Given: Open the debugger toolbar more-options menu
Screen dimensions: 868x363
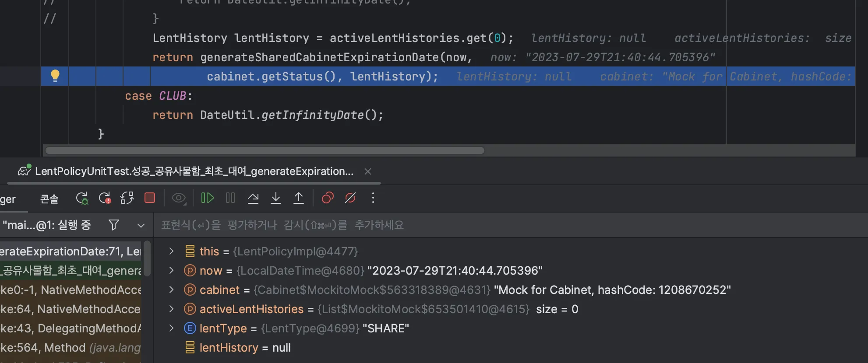Looking at the screenshot, I should coord(373,198).
